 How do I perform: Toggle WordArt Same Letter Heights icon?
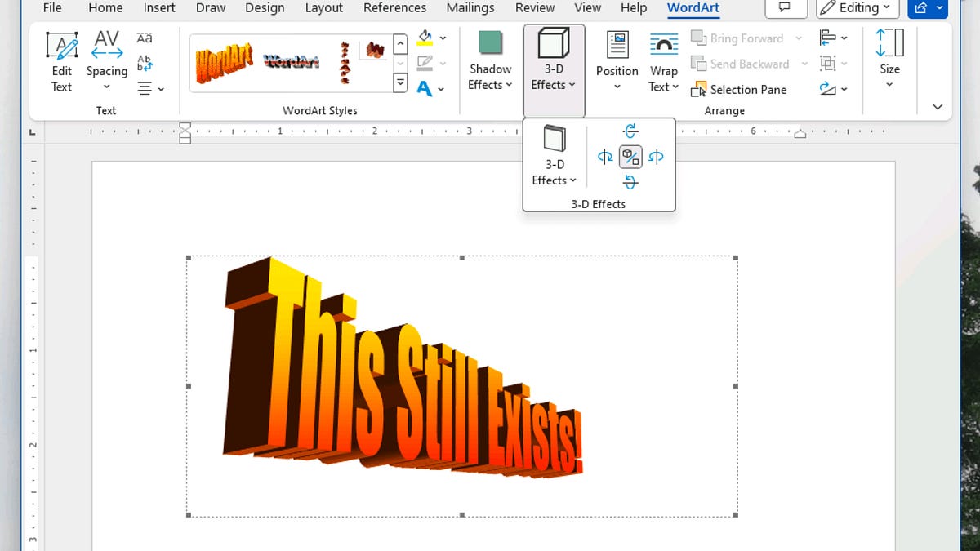pyautogui.click(x=145, y=38)
